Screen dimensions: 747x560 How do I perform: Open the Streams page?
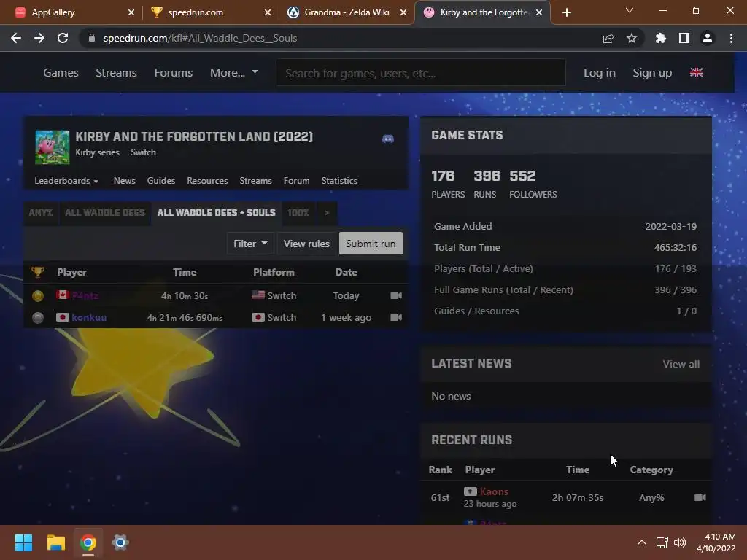click(116, 73)
